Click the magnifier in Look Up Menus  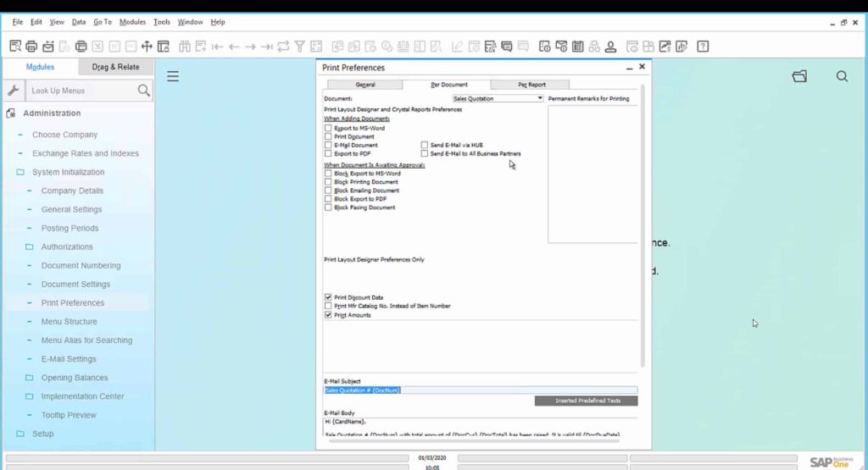pos(143,90)
